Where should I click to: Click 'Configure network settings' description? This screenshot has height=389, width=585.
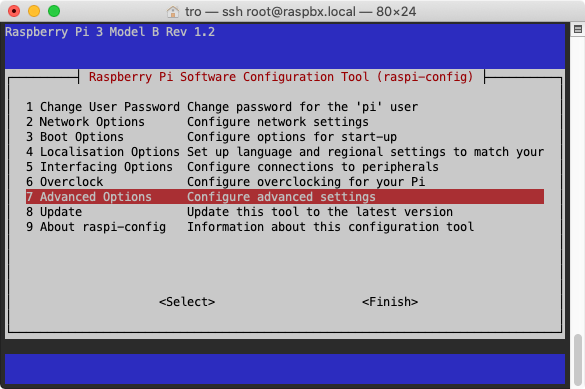coord(278,122)
